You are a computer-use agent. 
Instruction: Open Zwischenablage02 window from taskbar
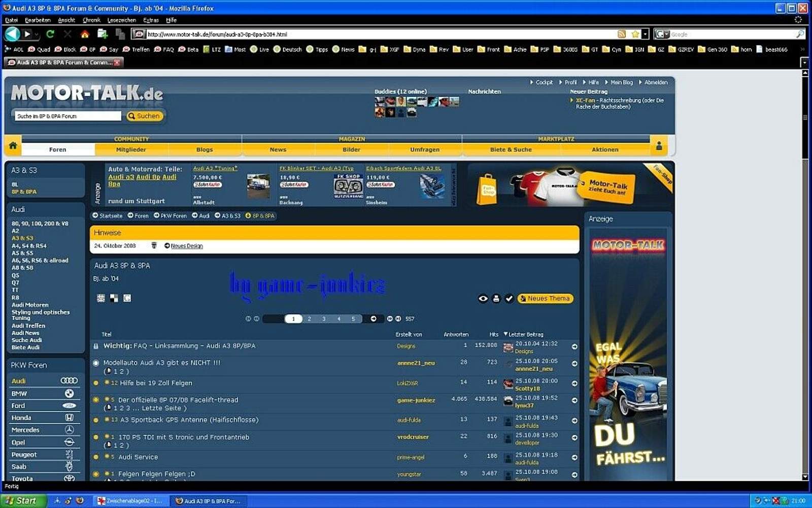(131, 501)
